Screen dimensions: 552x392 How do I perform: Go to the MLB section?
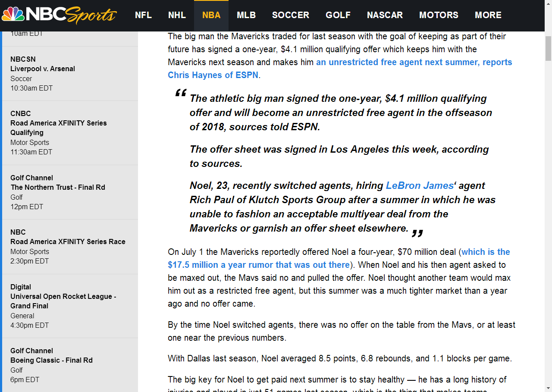[x=246, y=15]
